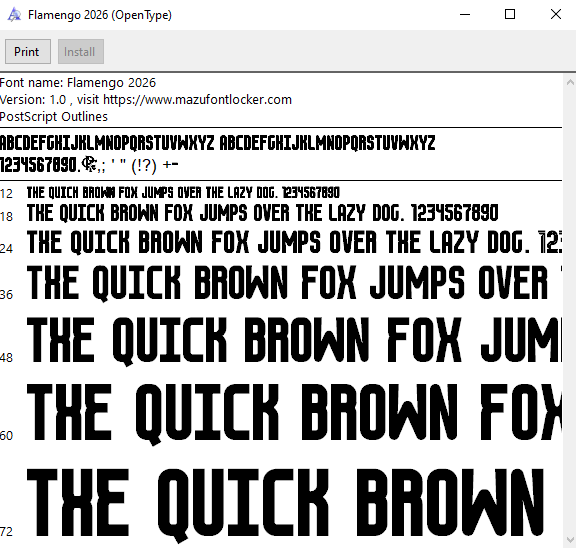Click the size 12 label
Viewport: 576px width, 548px height.
[x=6, y=194]
